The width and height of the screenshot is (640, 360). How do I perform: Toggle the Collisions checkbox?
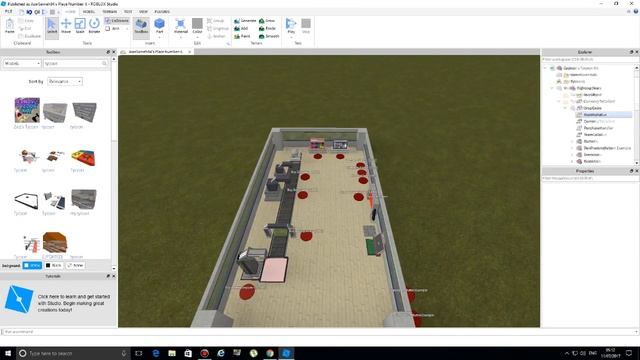pyautogui.click(x=117, y=20)
